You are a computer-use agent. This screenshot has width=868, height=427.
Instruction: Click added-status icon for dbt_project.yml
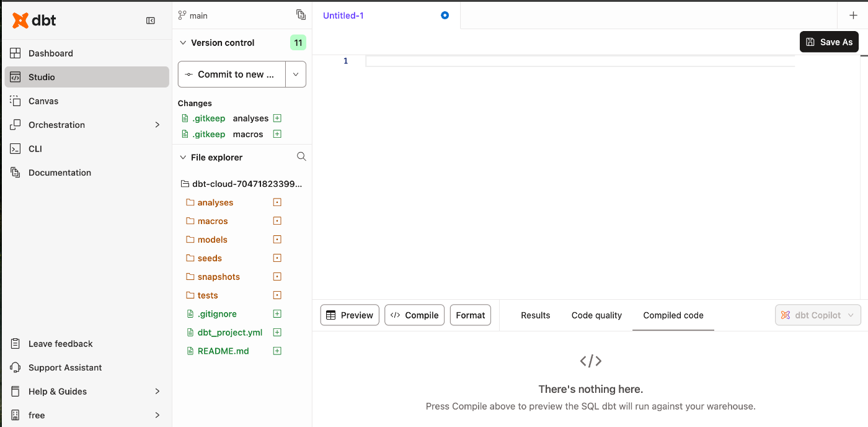coord(277,333)
